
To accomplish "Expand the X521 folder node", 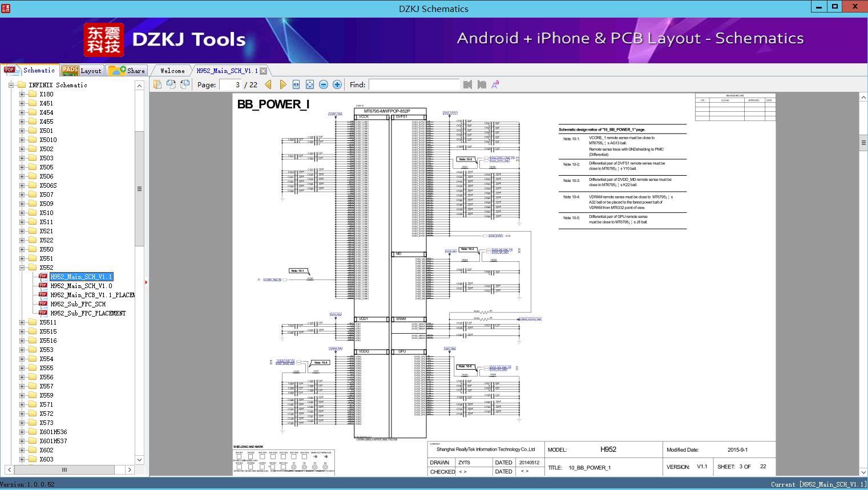I will (22, 231).
